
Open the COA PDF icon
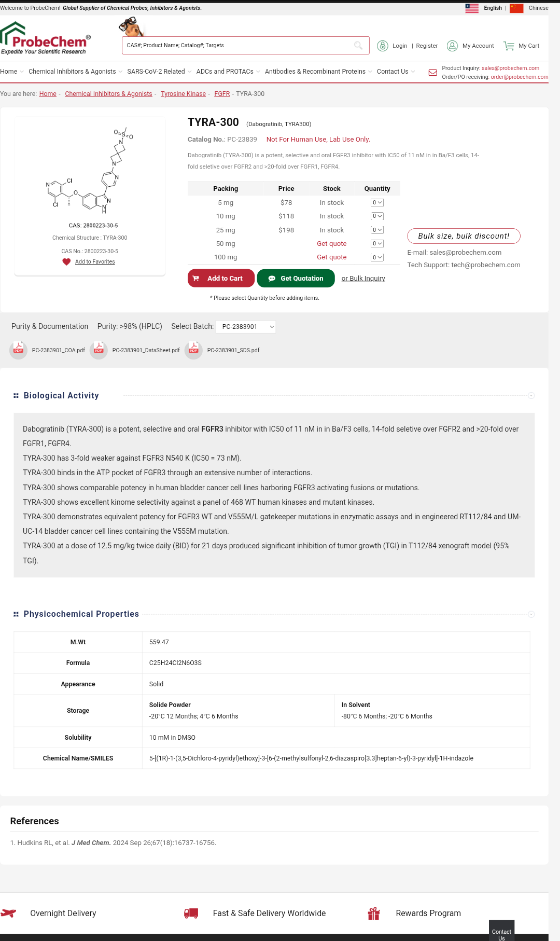19,350
